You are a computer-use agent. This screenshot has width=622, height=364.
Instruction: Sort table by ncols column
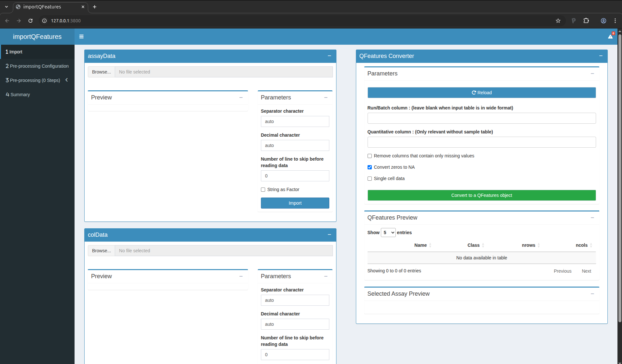[x=584, y=245]
